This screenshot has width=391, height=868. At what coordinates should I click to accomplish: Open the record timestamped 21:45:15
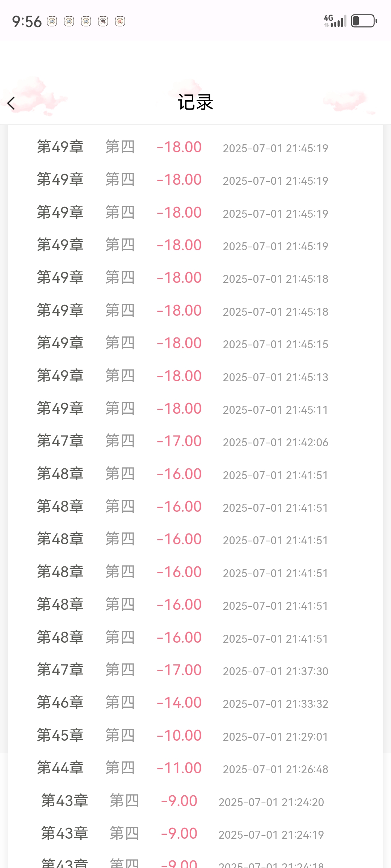[x=195, y=343]
